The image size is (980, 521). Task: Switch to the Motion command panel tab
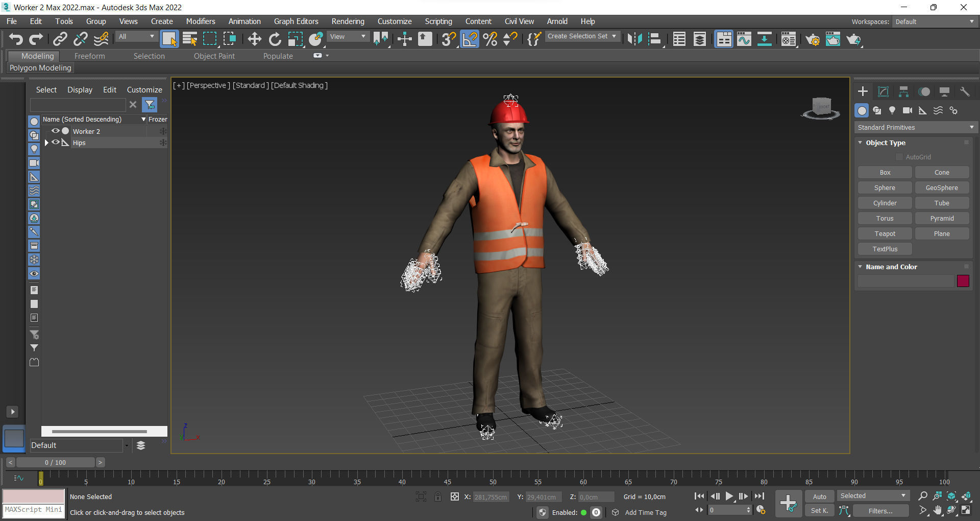[x=924, y=91]
